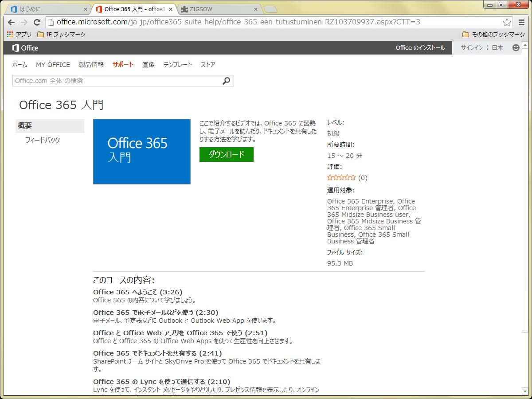Click 'Office 365 で電子メールなどを使う (2:30)' heading
The image size is (532, 399).
[156, 313]
